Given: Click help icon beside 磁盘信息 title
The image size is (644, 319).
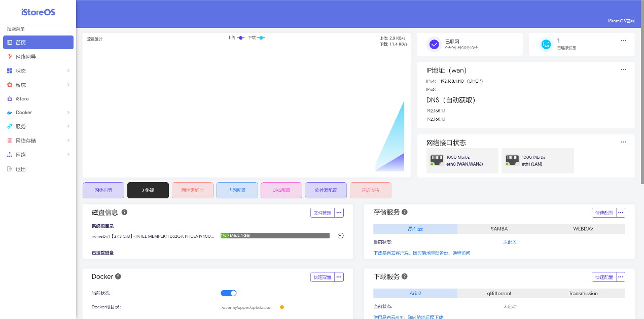Looking at the screenshot, I should (124, 212).
